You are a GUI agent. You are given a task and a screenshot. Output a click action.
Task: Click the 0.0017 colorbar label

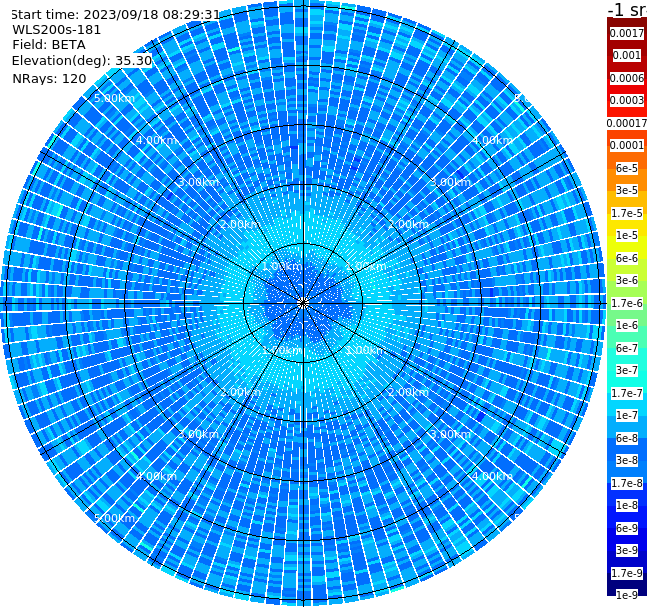(627, 33)
